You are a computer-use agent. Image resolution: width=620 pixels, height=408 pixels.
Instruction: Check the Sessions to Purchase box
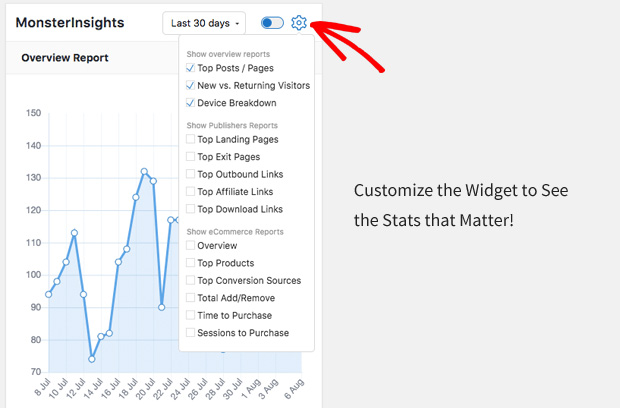point(190,332)
